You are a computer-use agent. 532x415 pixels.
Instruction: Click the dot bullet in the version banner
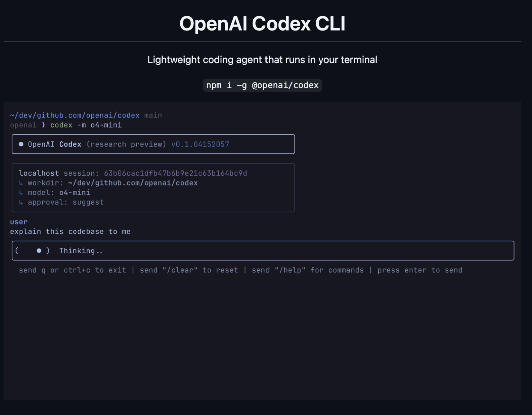point(21,144)
